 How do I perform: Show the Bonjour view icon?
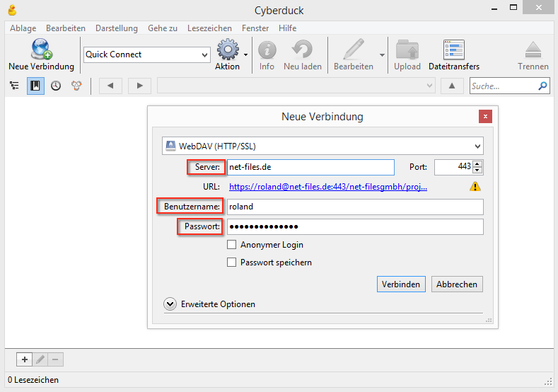(x=76, y=86)
